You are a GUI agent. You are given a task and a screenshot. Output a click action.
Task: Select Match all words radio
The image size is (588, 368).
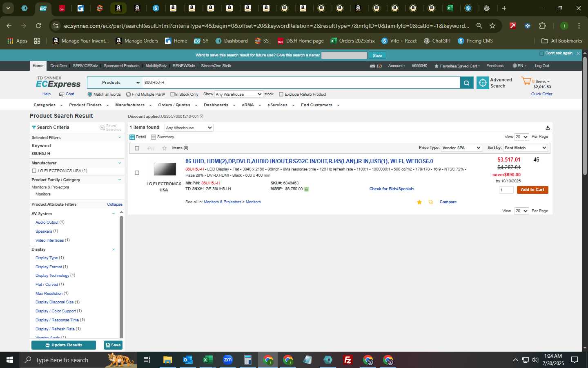pos(90,94)
